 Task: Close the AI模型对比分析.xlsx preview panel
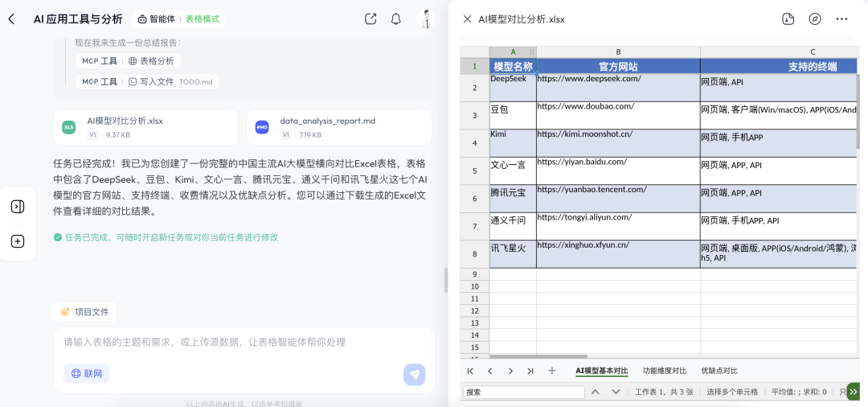pyautogui.click(x=467, y=18)
